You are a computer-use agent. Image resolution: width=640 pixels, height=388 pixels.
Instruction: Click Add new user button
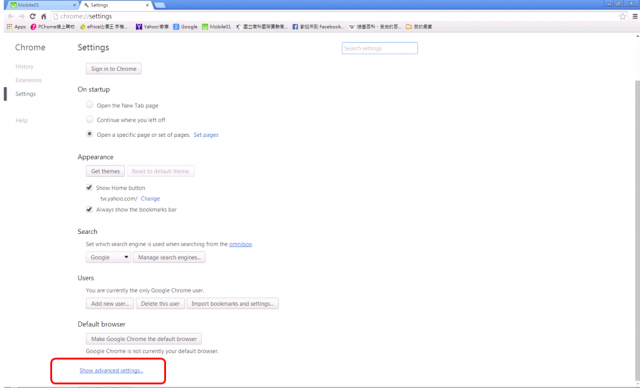point(110,304)
